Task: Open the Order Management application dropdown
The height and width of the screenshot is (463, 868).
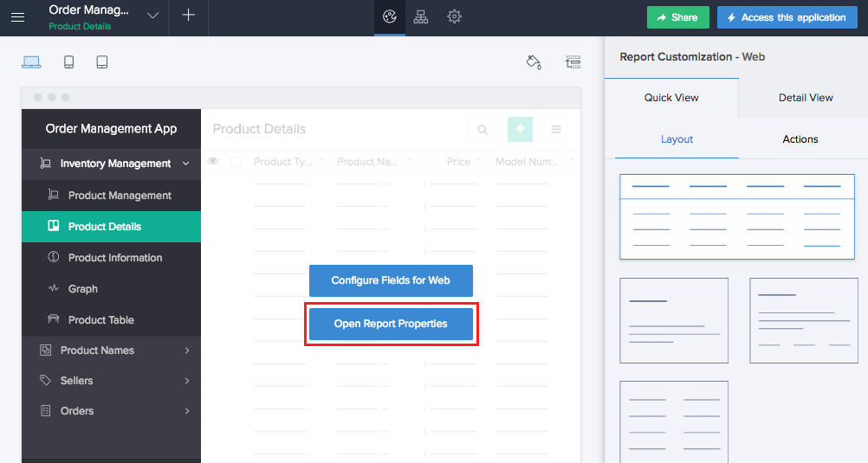Action: click(152, 16)
